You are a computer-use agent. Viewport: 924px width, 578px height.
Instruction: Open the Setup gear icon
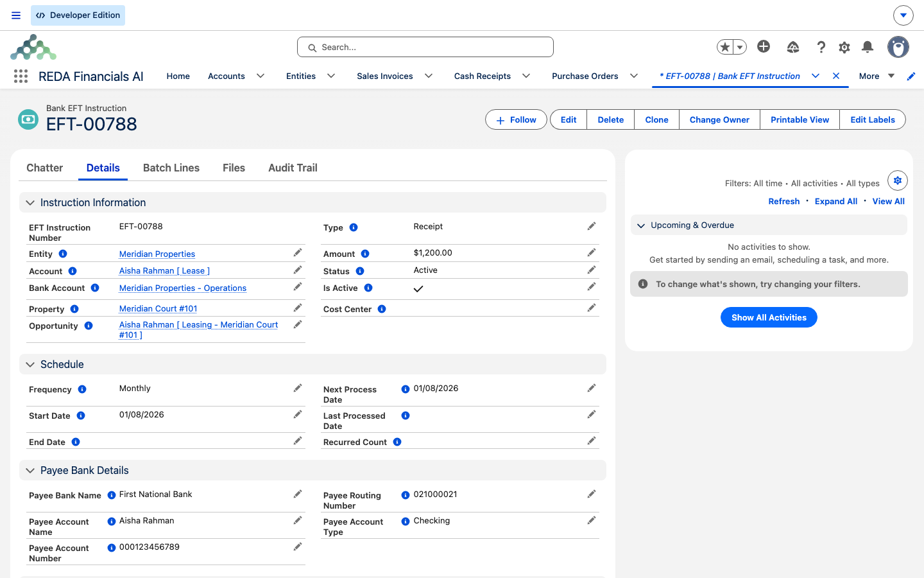pyautogui.click(x=844, y=47)
